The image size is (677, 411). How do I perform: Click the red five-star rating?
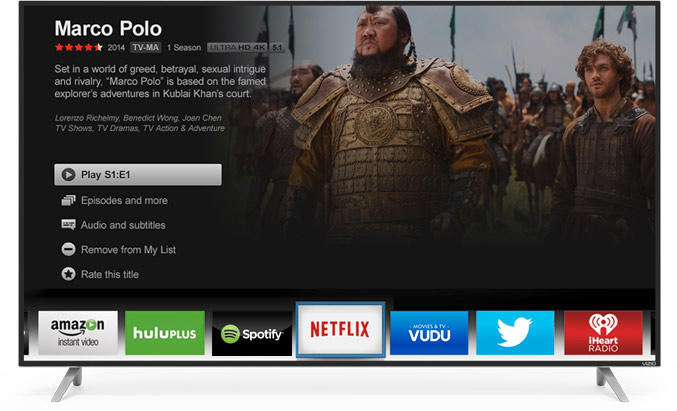[x=79, y=47]
